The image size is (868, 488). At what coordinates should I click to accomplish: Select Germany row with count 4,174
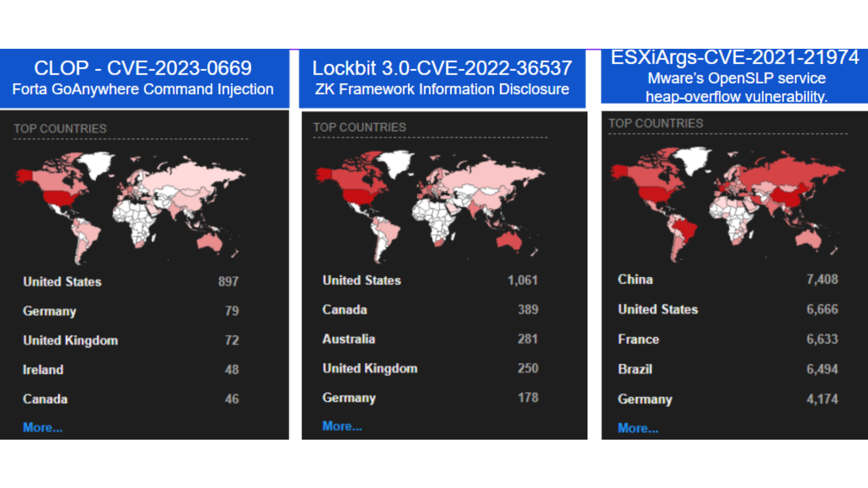coord(728,399)
